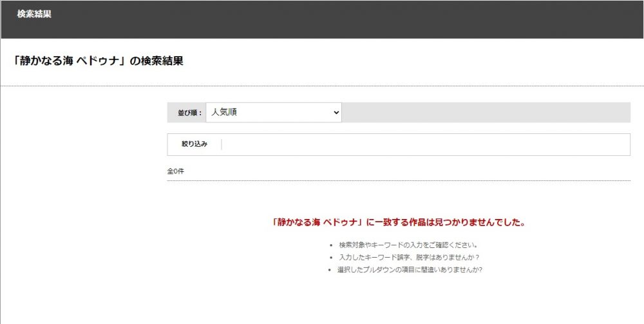Open the 並び順 sort dropdown showing 人気順
The image size is (644, 324).
(274, 113)
